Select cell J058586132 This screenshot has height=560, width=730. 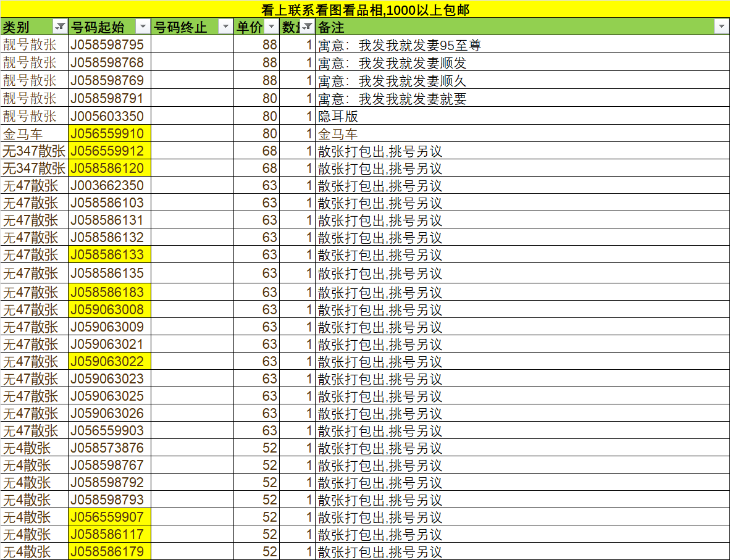point(110,237)
